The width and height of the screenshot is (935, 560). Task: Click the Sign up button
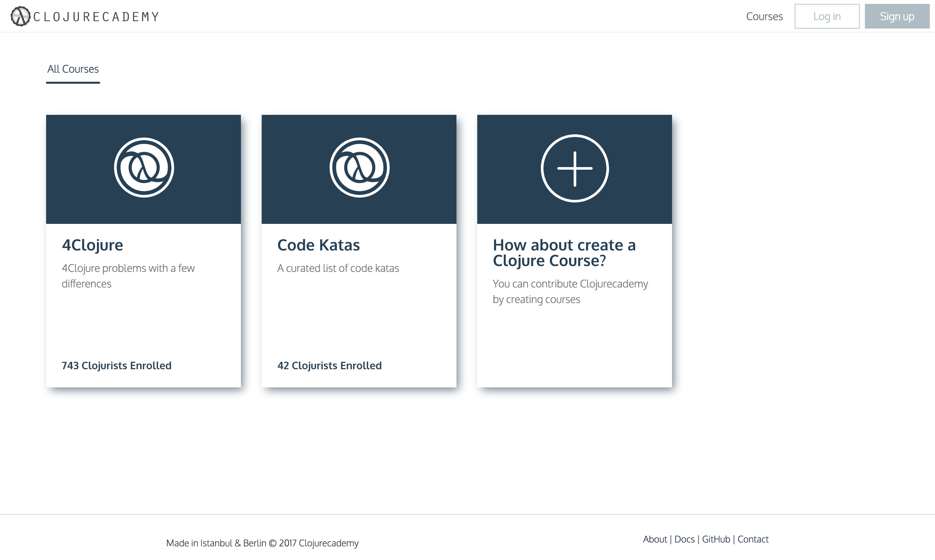click(x=897, y=16)
